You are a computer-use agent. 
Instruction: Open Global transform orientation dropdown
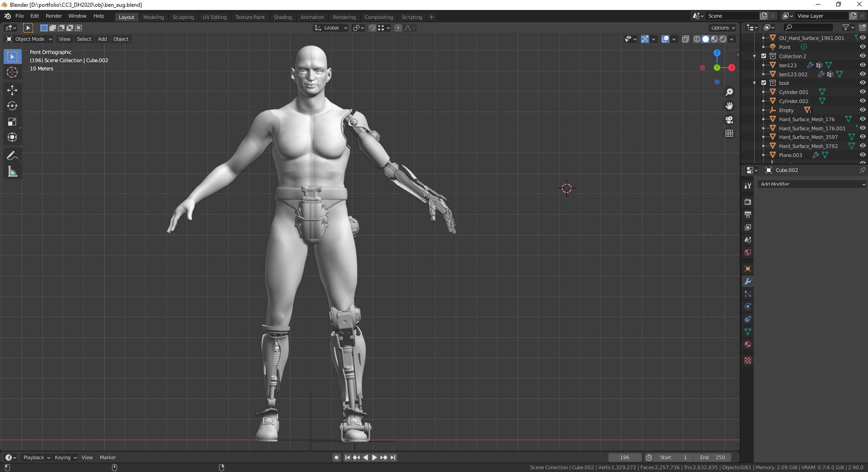331,28
